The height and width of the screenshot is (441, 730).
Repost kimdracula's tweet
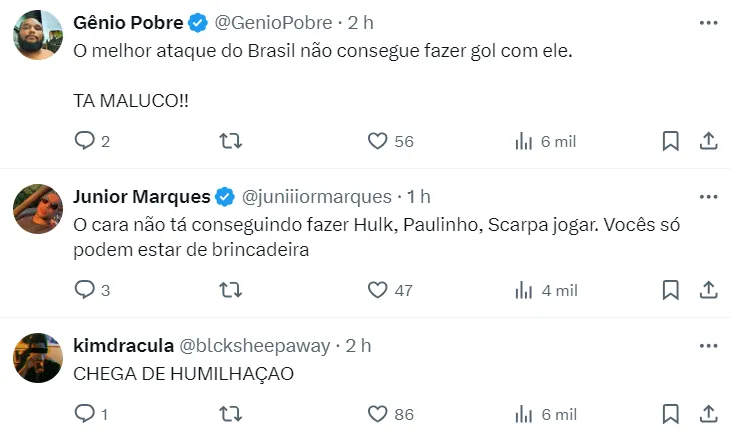click(230, 414)
